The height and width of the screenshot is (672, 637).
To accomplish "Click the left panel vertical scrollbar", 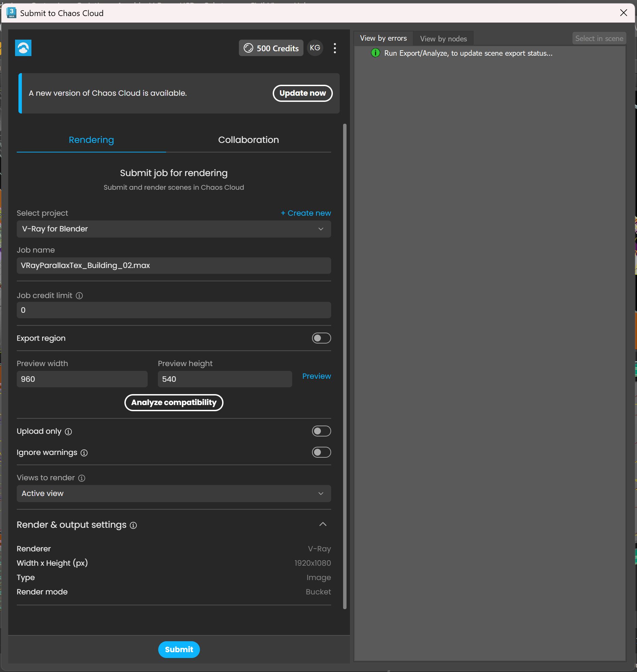I will click(344, 366).
